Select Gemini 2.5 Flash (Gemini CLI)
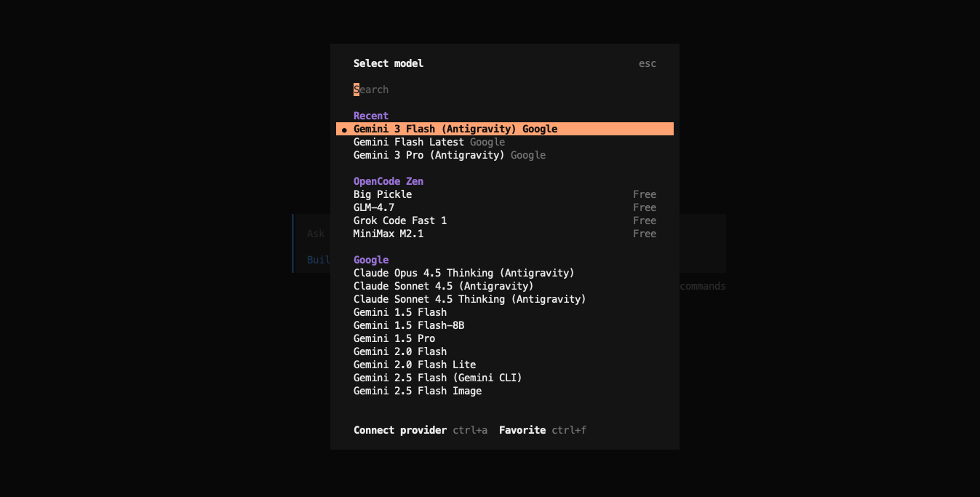The width and height of the screenshot is (980, 497). [x=505, y=378]
